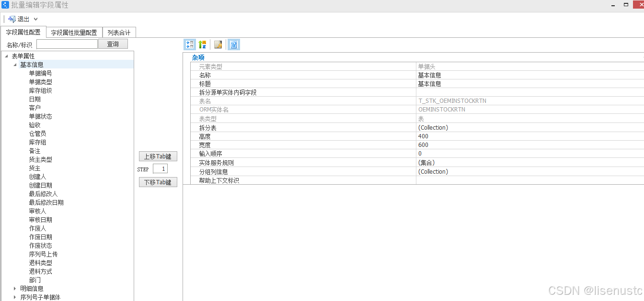This screenshot has height=301, width=644.
Task: Select 最后修改日期 in the tree
Action: click(46, 202)
